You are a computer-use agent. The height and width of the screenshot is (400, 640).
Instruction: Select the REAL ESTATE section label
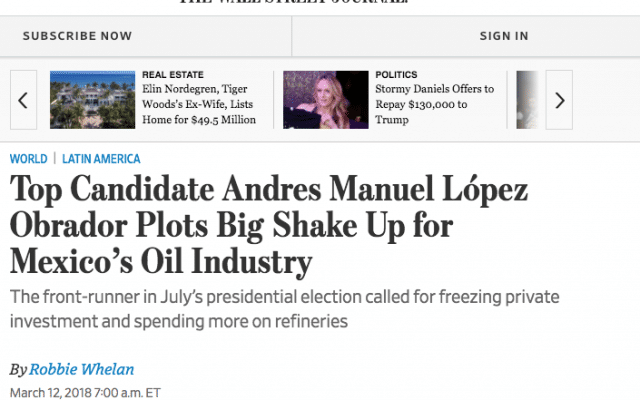coord(173,75)
